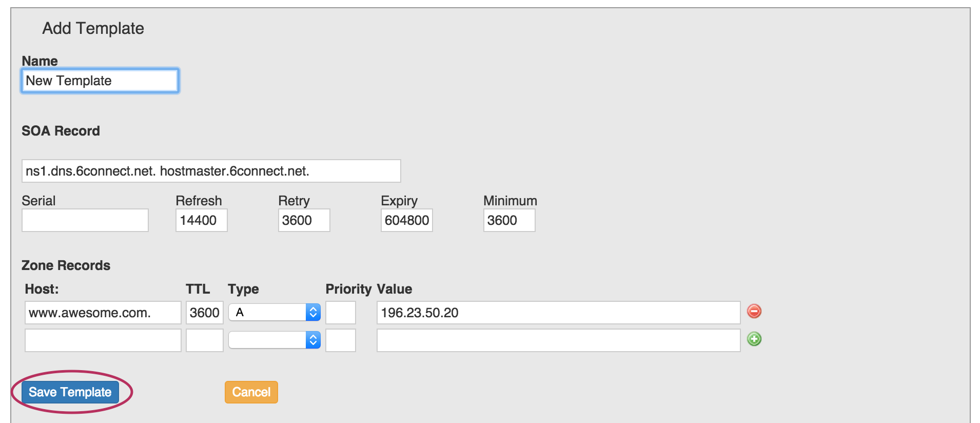Click the Retry value field
The width and height of the screenshot is (980, 423).
point(304,220)
